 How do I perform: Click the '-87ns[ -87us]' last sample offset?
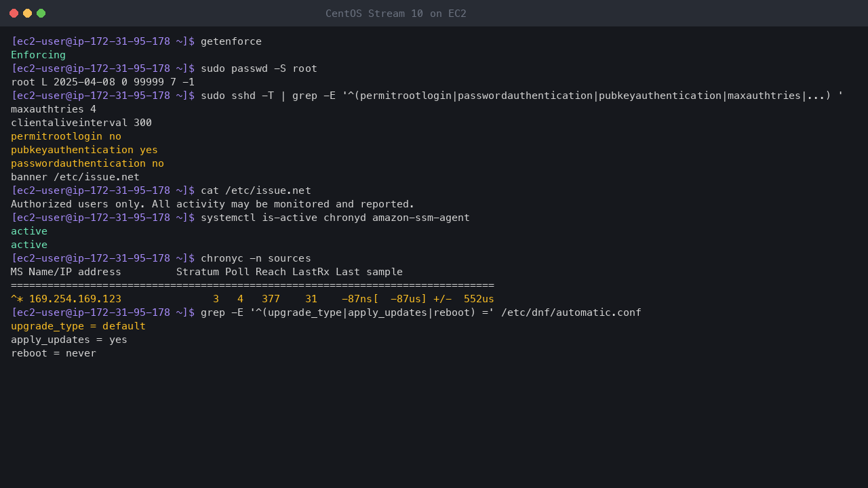tap(384, 299)
